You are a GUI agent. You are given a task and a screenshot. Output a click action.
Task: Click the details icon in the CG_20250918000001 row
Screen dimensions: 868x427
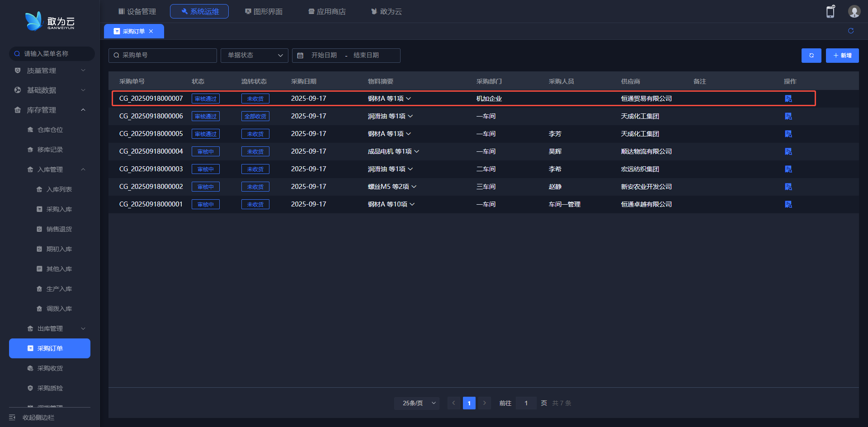(x=788, y=204)
